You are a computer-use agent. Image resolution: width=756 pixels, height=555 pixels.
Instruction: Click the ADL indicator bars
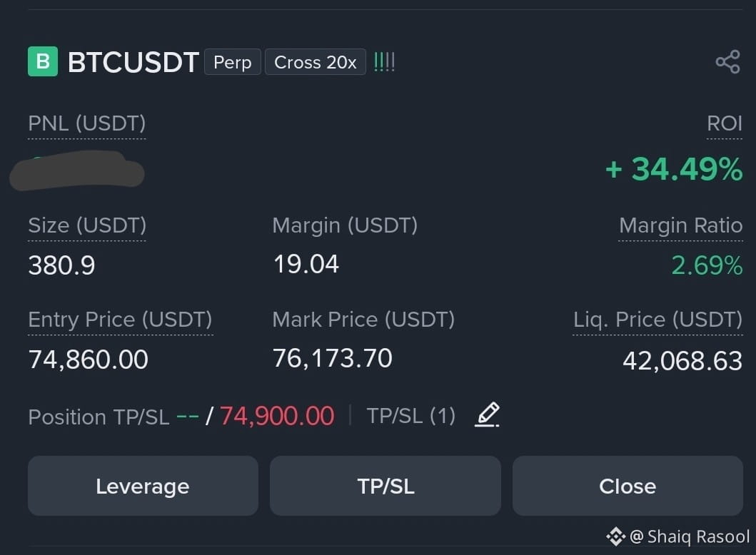(x=384, y=62)
